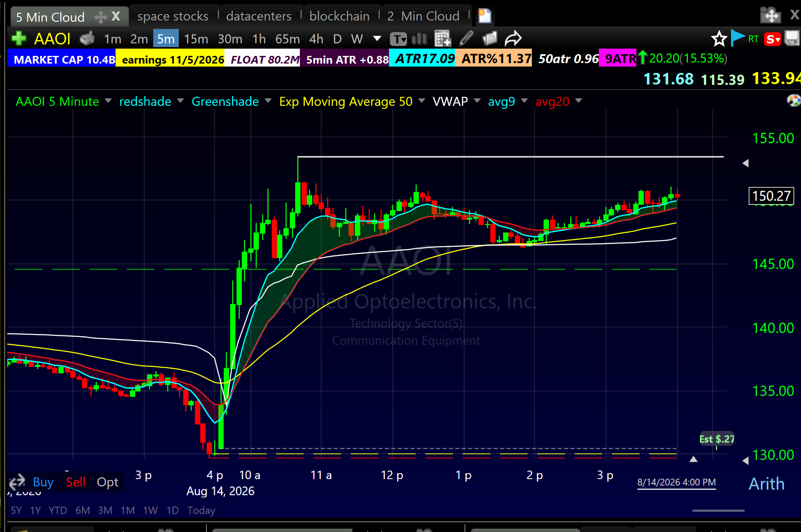Set chart range to 1W

coord(150,510)
